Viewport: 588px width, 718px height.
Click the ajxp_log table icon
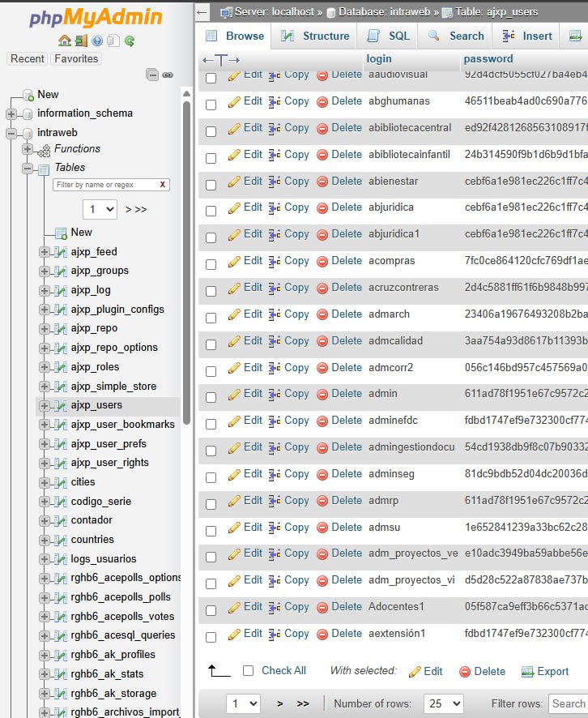61,290
